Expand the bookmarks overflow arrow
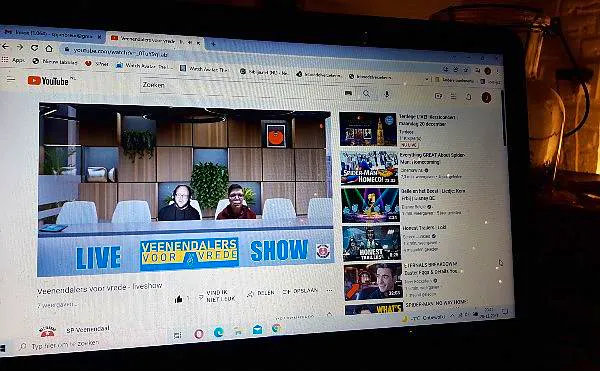 pos(427,79)
